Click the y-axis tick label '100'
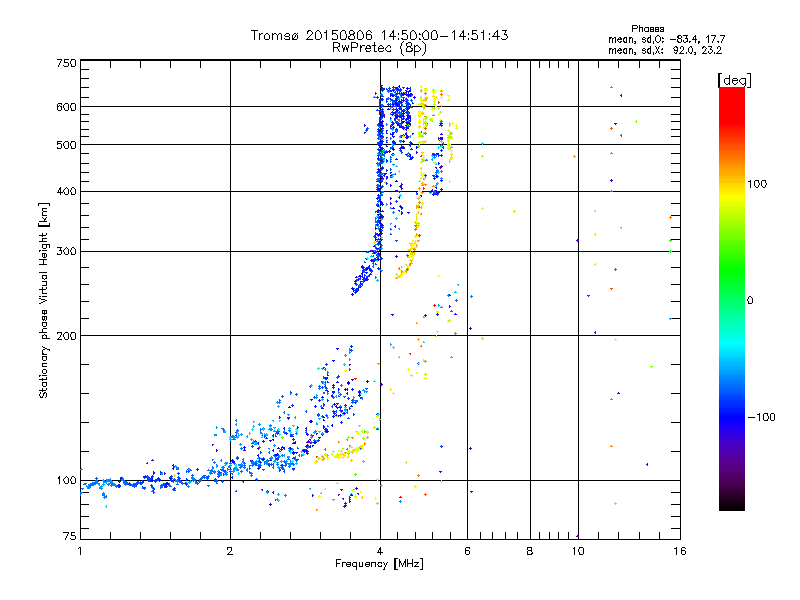Viewport: 800px width, 600px height. pos(66,480)
